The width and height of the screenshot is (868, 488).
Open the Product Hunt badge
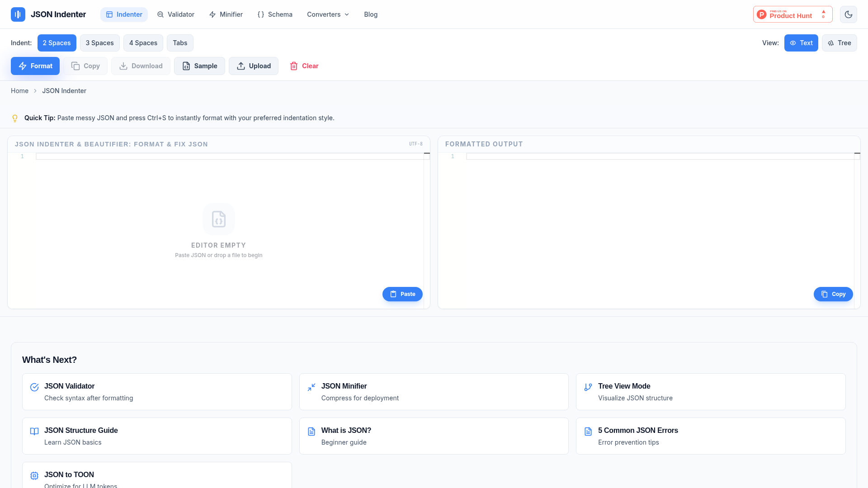[793, 14]
